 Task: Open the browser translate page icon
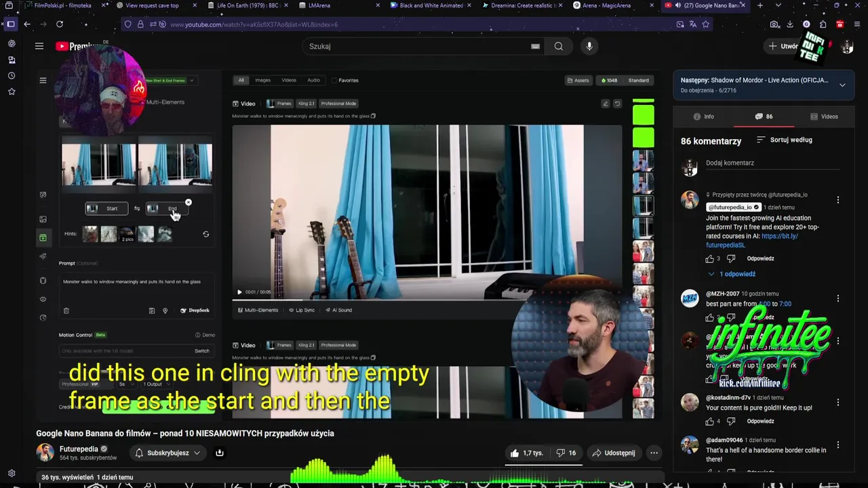coord(692,24)
